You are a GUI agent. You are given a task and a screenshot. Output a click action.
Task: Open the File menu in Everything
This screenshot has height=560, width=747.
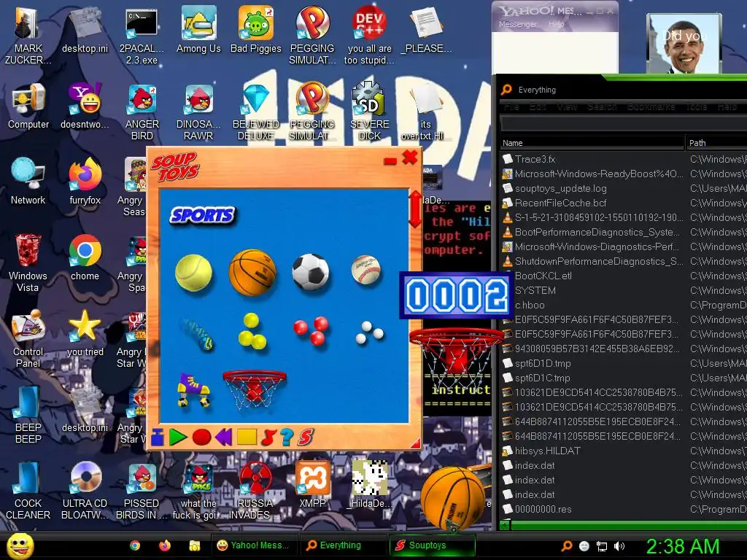click(x=511, y=106)
